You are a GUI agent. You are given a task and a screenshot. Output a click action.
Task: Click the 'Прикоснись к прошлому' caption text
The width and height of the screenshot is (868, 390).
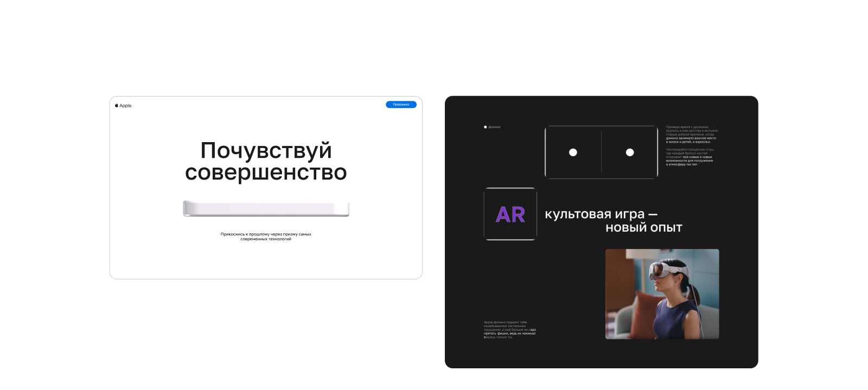266,236
